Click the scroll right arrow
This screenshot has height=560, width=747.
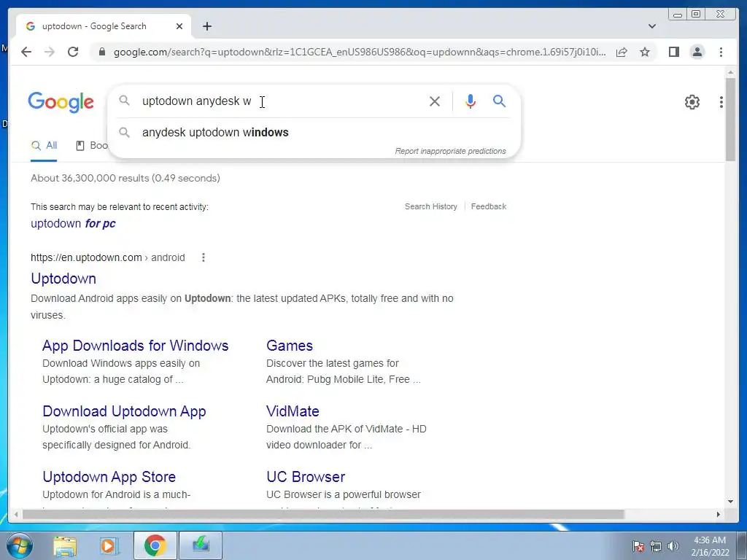(x=719, y=514)
